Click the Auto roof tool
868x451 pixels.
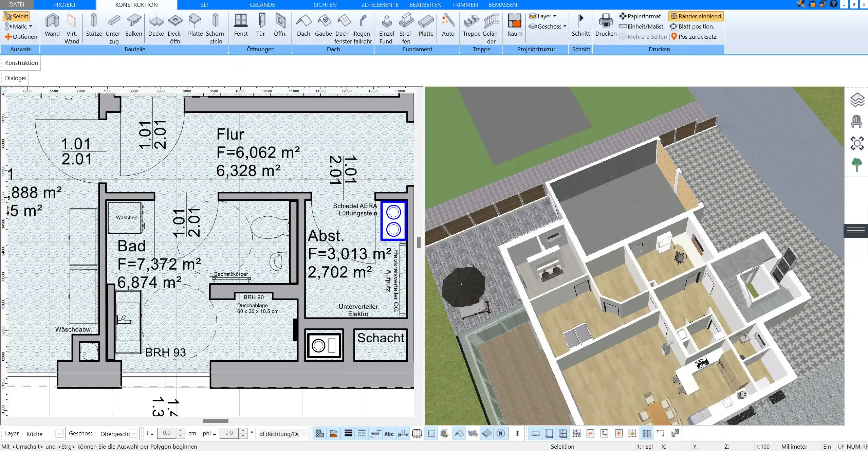pos(448,25)
